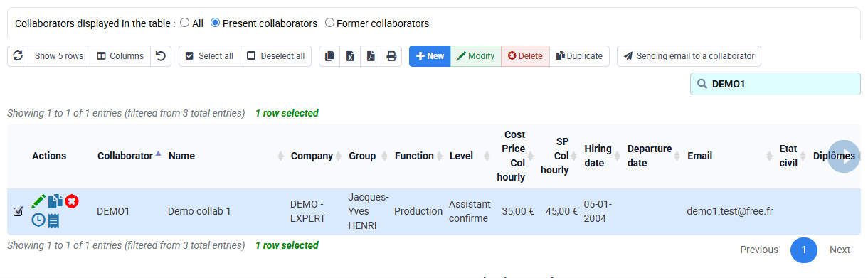
Task: Click the Deselect all button
Action: tap(276, 56)
